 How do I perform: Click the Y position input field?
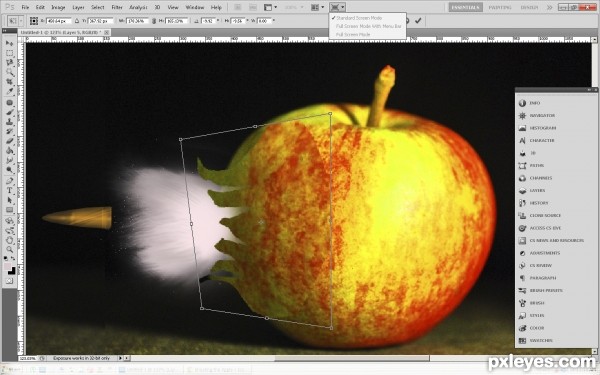[x=100, y=21]
